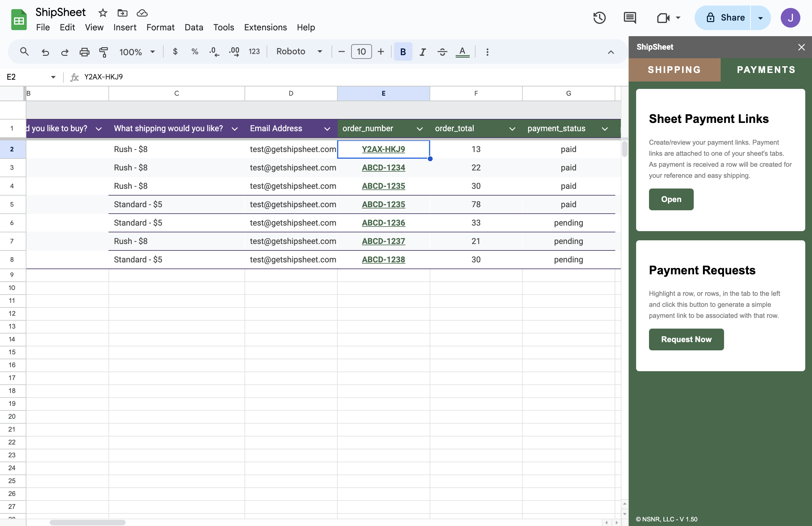Click the strikethrough formatting icon

(x=442, y=52)
